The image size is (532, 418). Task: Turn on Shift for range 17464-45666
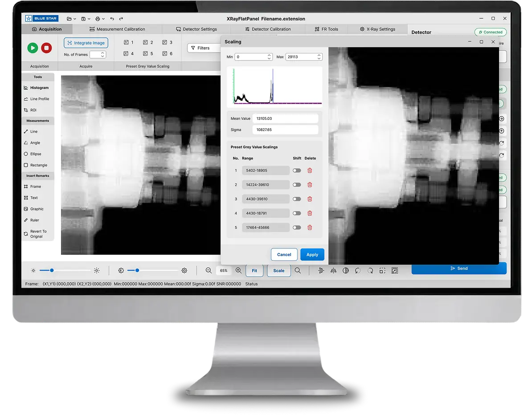click(x=297, y=227)
